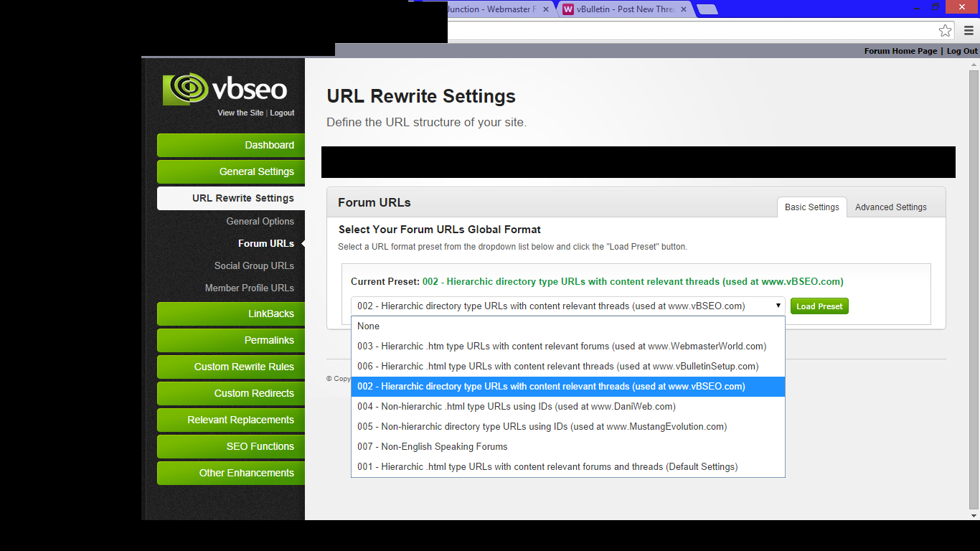Open the Chrome hamburger menu
The height and width of the screenshot is (551, 980).
pyautogui.click(x=969, y=31)
